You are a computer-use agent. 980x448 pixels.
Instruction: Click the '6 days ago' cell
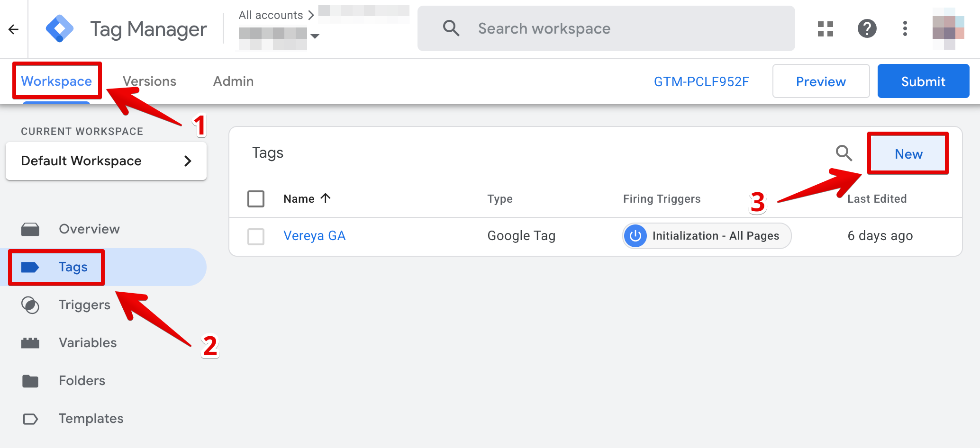tap(880, 236)
